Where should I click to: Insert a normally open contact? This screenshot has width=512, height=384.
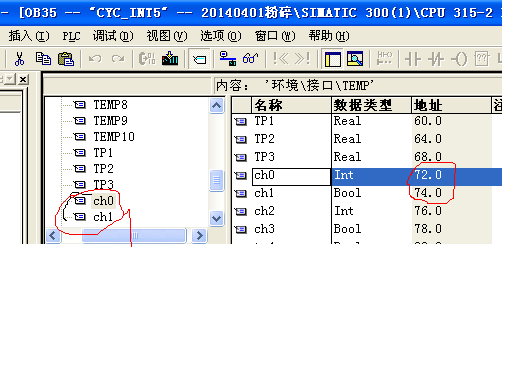click(x=413, y=60)
